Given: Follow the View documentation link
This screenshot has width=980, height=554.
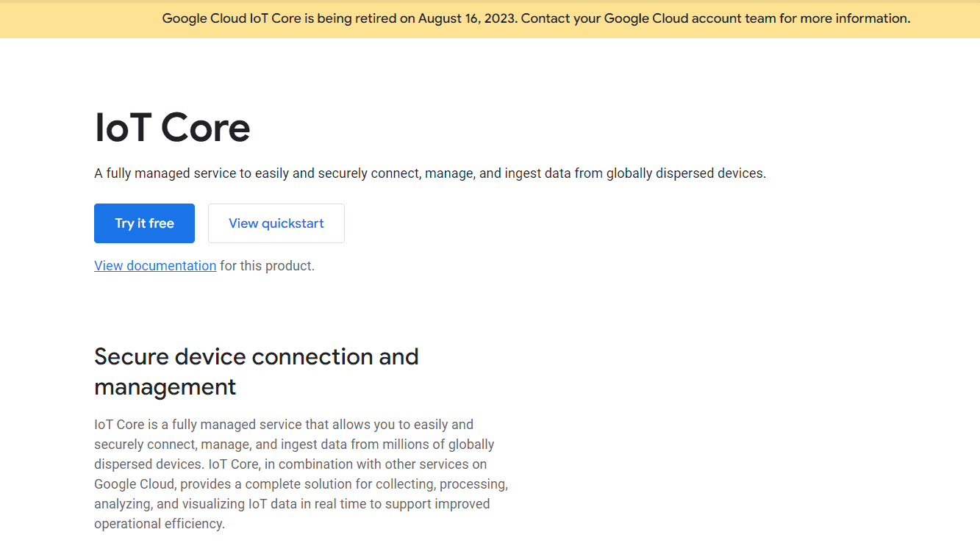Looking at the screenshot, I should pyautogui.click(x=155, y=265).
